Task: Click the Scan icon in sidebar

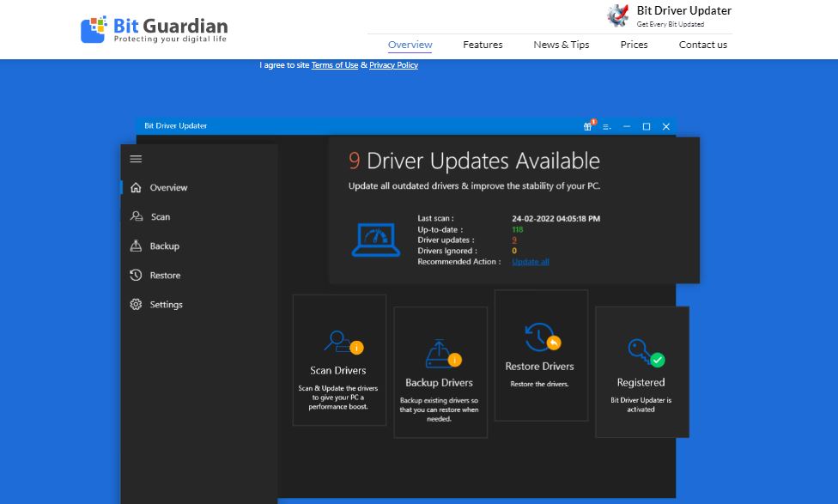Action: tap(137, 216)
